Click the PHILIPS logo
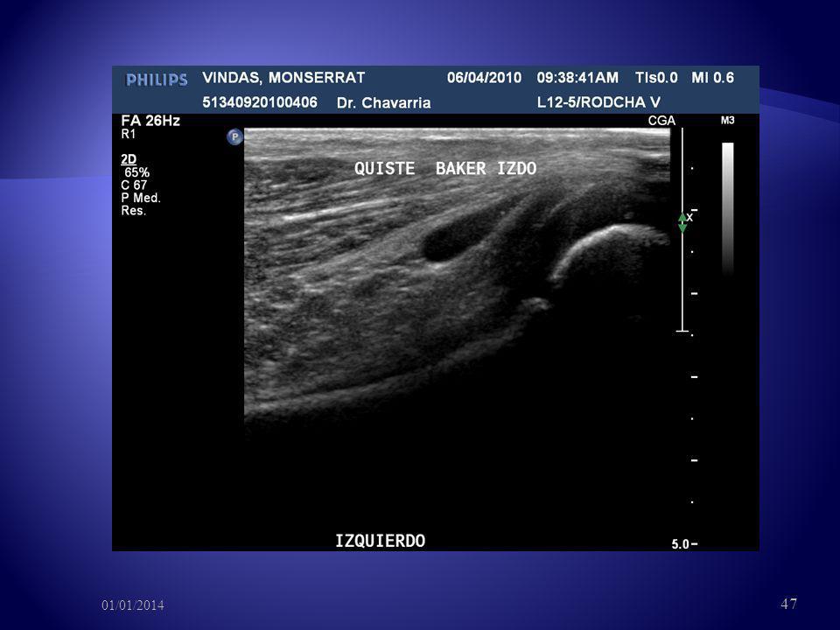 [x=157, y=80]
